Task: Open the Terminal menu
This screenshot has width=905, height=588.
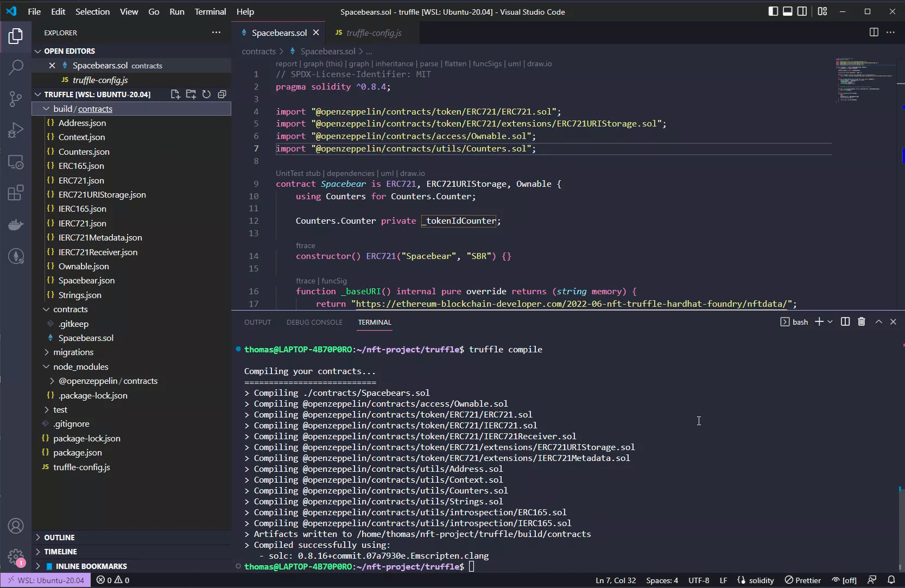Action: 210,11
